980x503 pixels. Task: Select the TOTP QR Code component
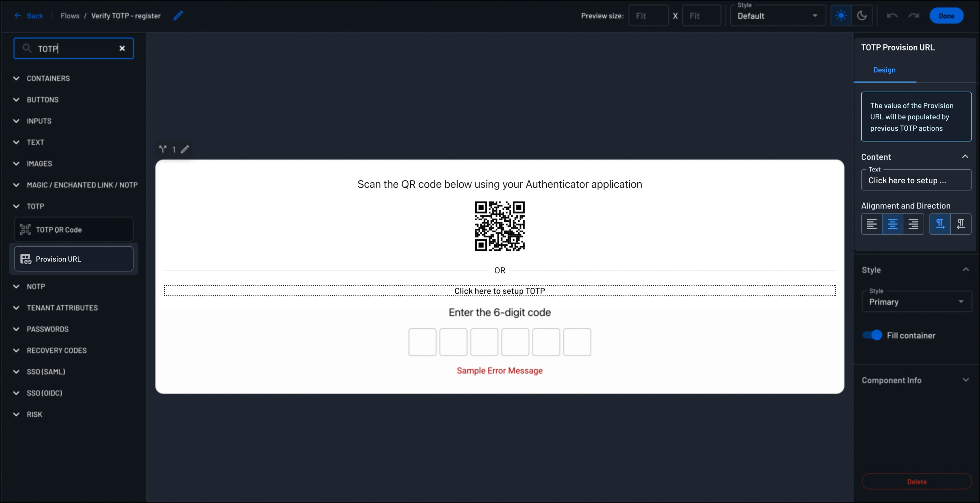[x=73, y=229]
